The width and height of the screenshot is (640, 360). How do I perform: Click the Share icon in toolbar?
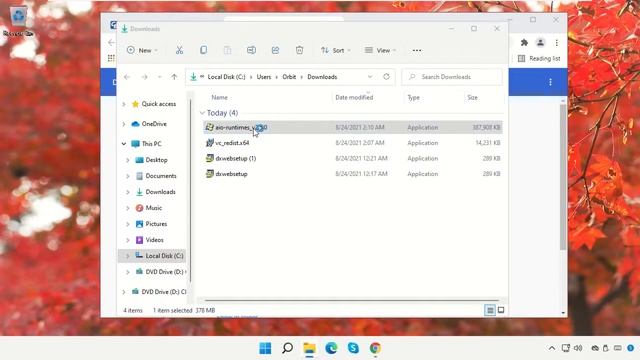point(276,50)
